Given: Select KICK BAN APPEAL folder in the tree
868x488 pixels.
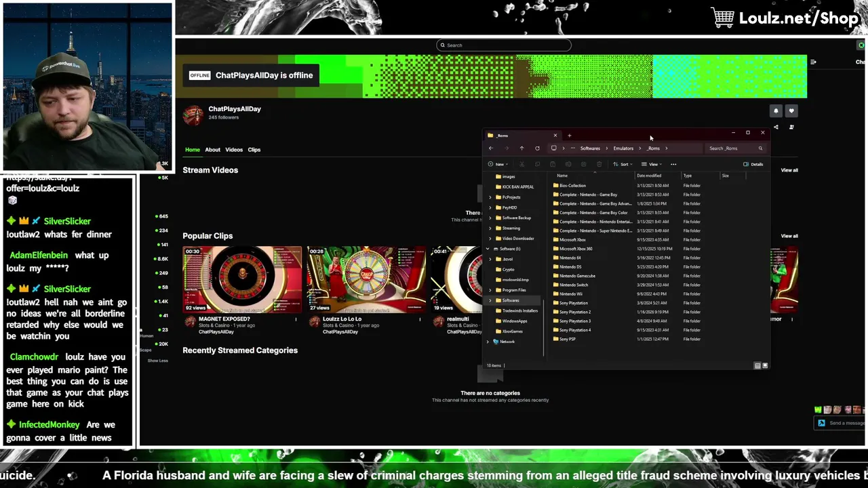Looking at the screenshot, I should 515,187.
